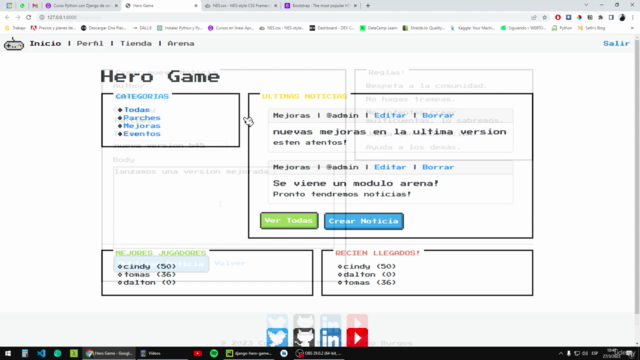The image size is (640, 360).
Task: Click Editar on the modulo arena news
Action: [x=390, y=167]
